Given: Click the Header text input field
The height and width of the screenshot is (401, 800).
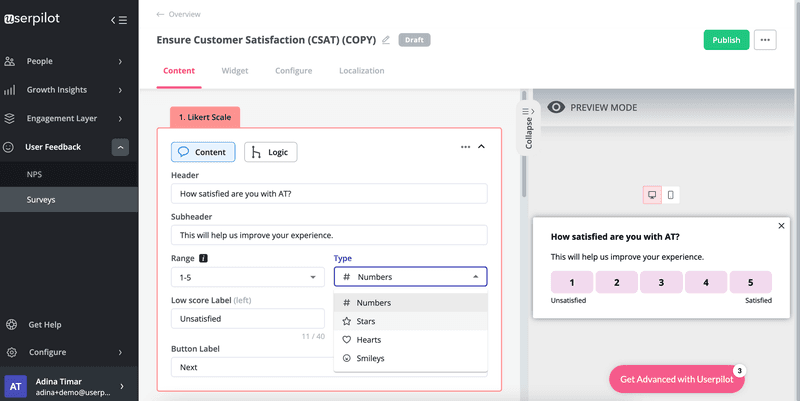Looking at the screenshot, I should (x=329, y=195).
